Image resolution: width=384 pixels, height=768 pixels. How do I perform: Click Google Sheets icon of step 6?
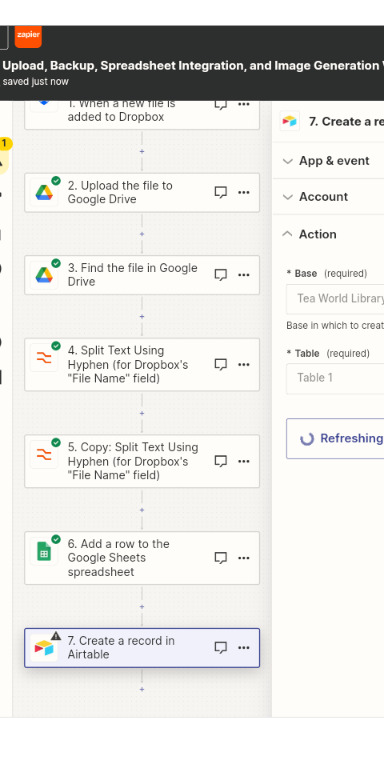(44, 551)
